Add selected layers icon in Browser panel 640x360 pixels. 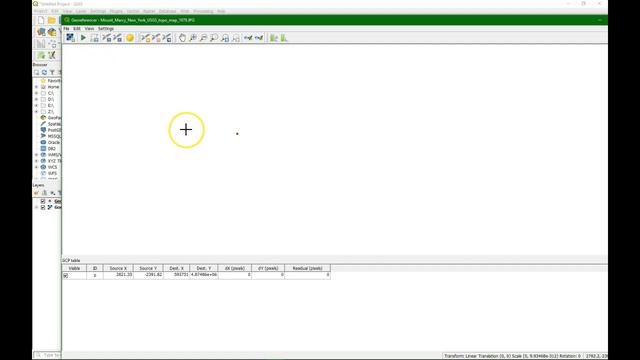click(x=36, y=72)
